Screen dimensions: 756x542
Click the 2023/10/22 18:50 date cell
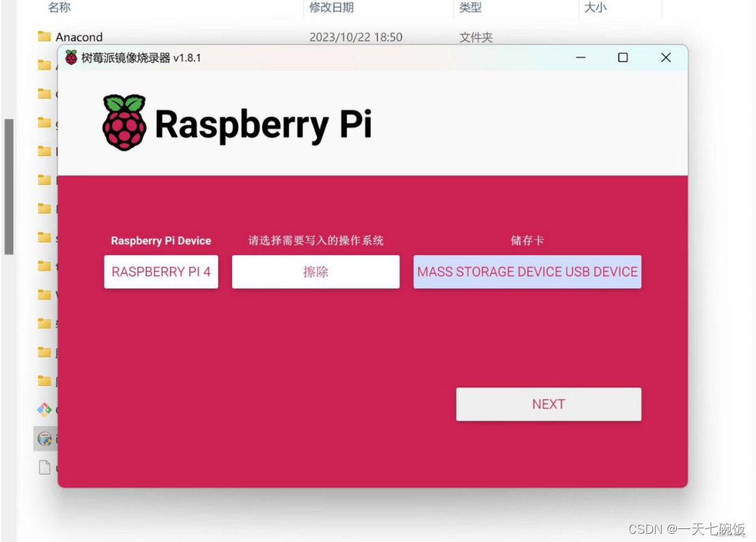click(x=355, y=37)
